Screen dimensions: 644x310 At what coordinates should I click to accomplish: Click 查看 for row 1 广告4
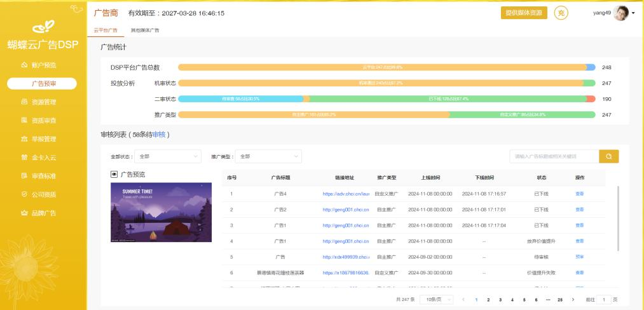click(580, 194)
